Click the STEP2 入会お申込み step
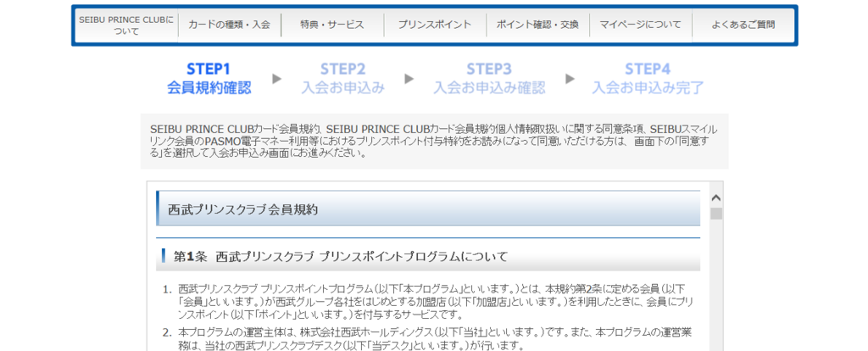This screenshot has height=351, width=868. coord(343,79)
